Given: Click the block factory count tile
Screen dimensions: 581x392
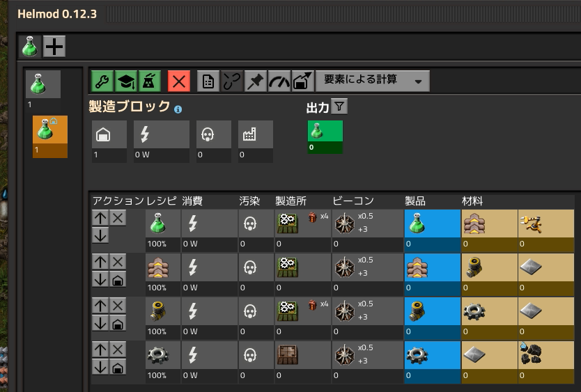Looking at the screenshot, I should click(x=256, y=141).
